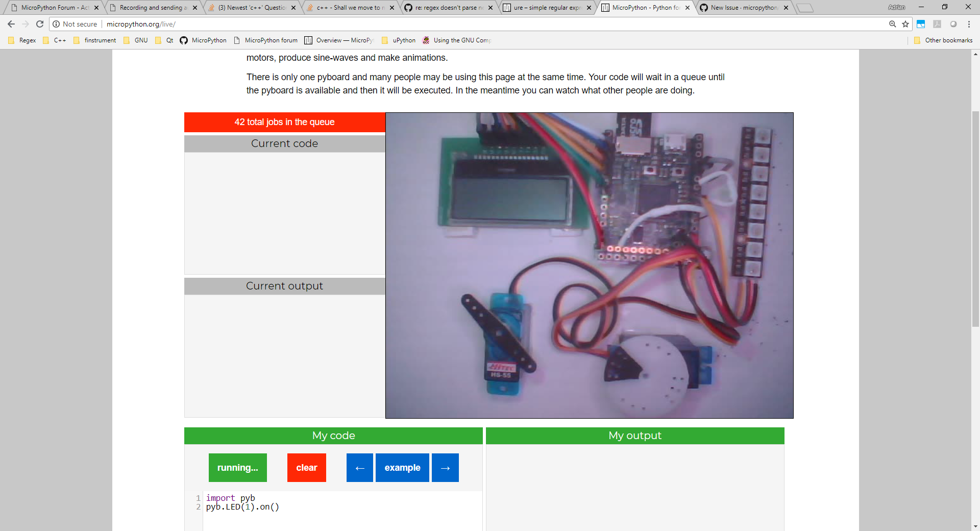Open the Qt bookmarks folder
This screenshot has height=531, width=980.
point(163,40)
